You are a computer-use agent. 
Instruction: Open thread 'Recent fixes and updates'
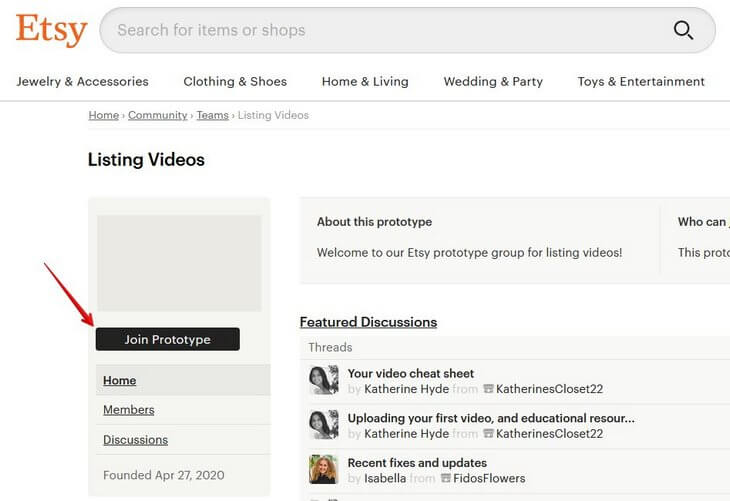click(417, 463)
